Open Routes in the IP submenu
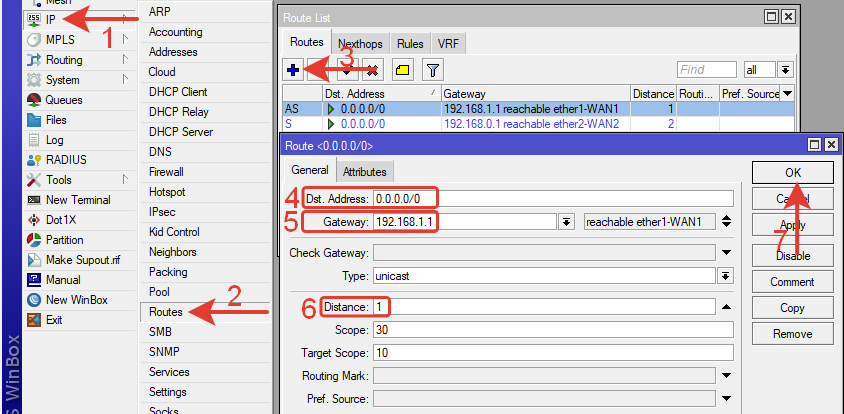The image size is (844, 414). pos(205,312)
